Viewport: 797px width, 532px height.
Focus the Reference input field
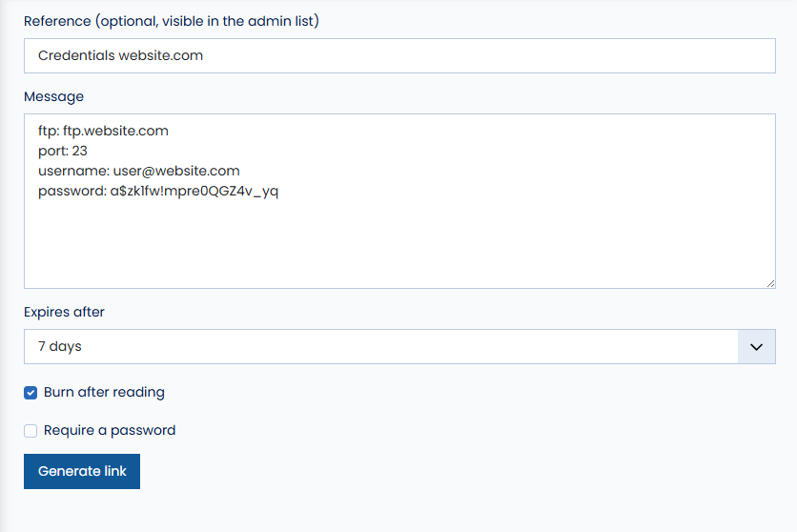pyautogui.click(x=399, y=56)
